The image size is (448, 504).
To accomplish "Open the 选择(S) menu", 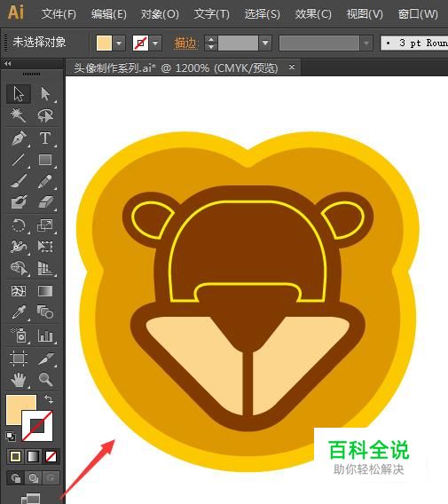I will [x=263, y=14].
